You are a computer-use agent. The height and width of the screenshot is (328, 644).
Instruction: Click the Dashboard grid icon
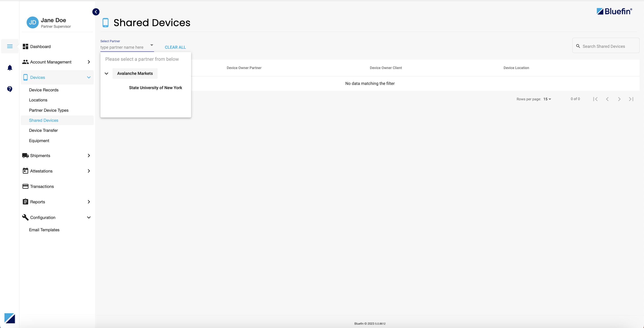click(x=25, y=46)
